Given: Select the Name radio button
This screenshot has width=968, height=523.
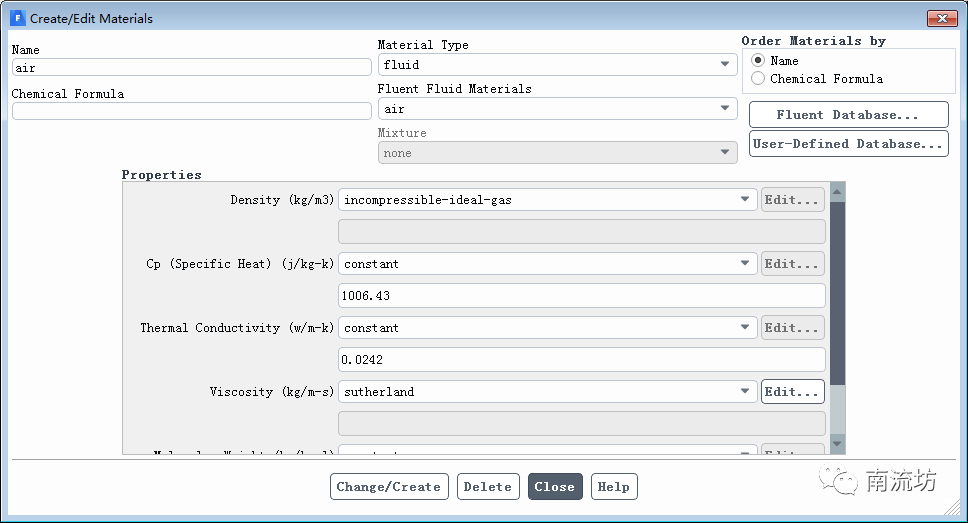Looking at the screenshot, I should click(758, 61).
